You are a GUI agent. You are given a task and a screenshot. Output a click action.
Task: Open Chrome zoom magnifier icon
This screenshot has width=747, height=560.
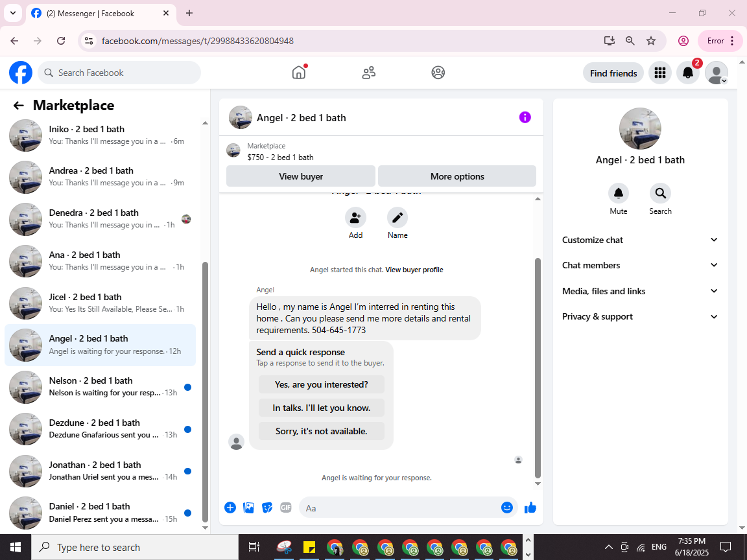pyautogui.click(x=630, y=41)
